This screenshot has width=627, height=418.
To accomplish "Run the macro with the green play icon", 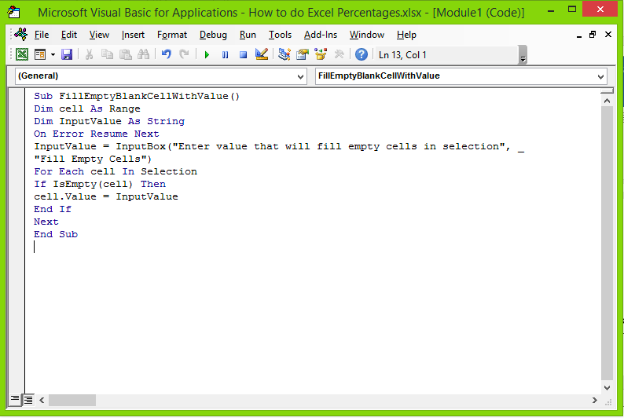I will pos(207,55).
